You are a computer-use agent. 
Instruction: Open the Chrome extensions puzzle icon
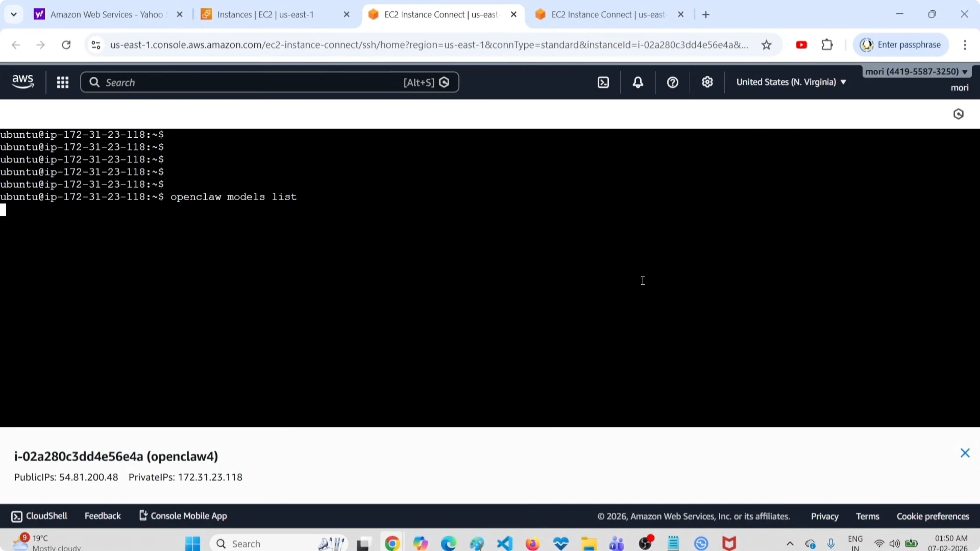click(827, 45)
